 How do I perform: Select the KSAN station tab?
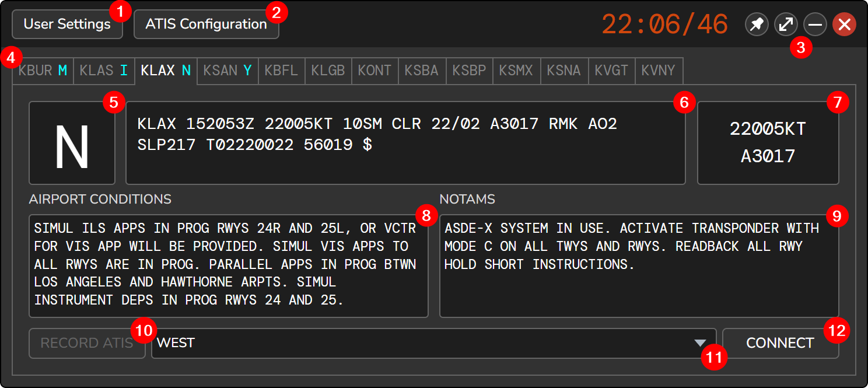[x=227, y=71]
